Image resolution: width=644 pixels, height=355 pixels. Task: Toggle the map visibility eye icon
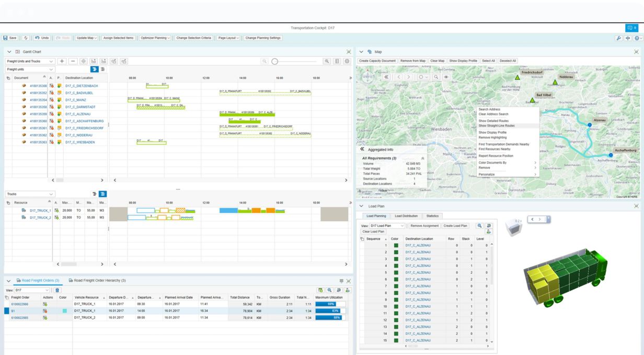(446, 77)
